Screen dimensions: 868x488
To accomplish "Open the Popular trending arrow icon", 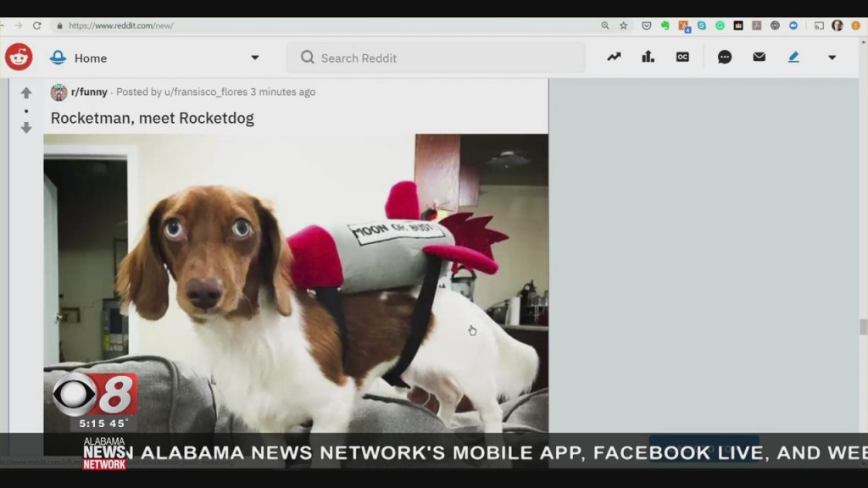I will tap(614, 57).
